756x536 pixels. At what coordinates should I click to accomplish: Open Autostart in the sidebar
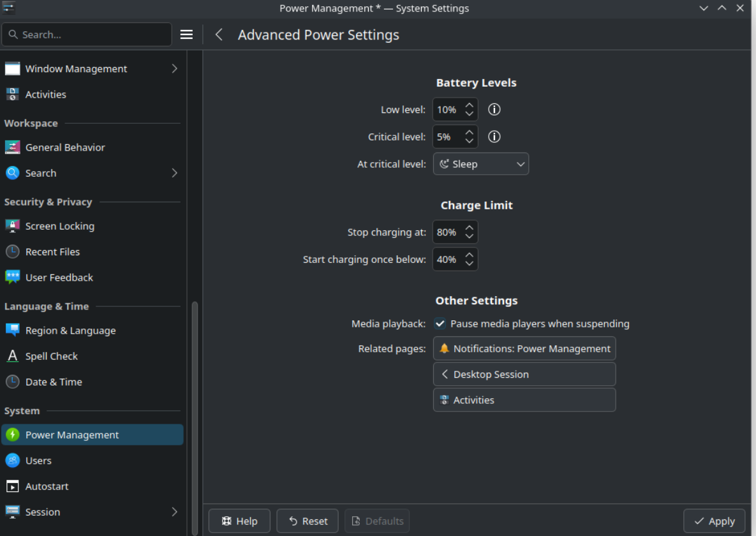click(47, 486)
